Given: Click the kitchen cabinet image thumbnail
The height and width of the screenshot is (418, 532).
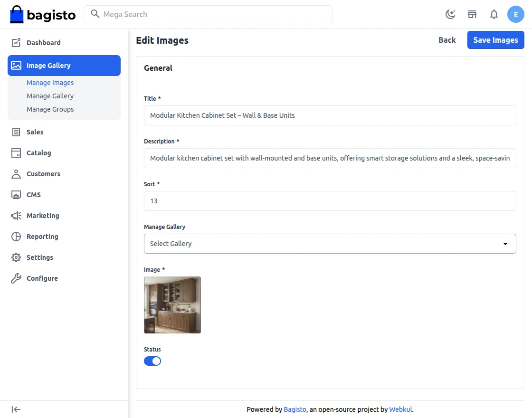Looking at the screenshot, I should click(172, 304).
